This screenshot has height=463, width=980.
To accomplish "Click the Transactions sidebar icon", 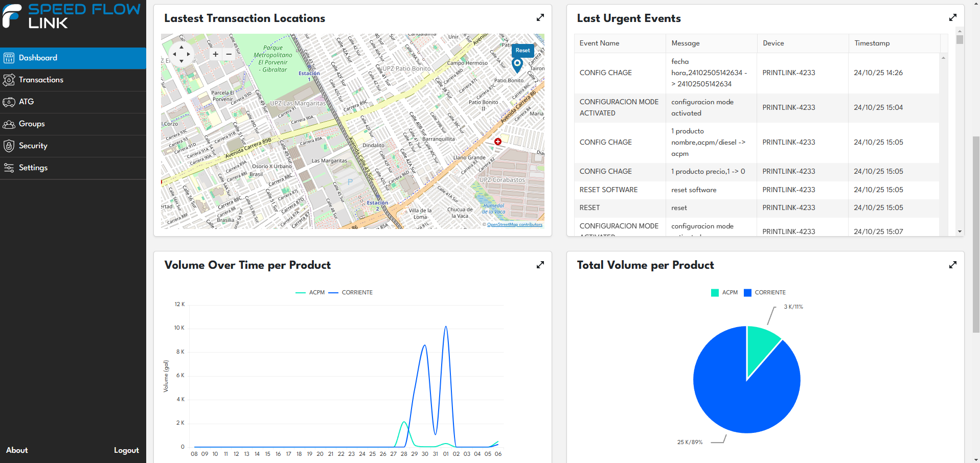I will [9, 80].
